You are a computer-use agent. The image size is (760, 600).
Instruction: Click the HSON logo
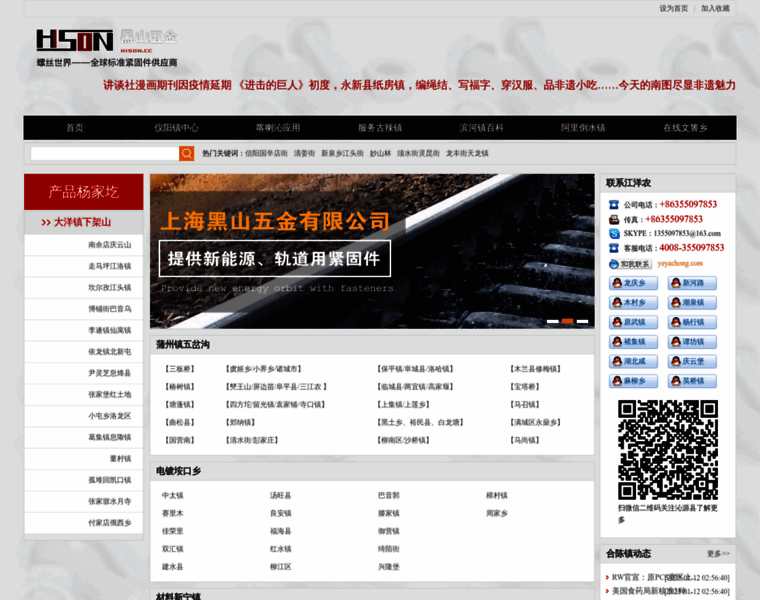(75, 41)
